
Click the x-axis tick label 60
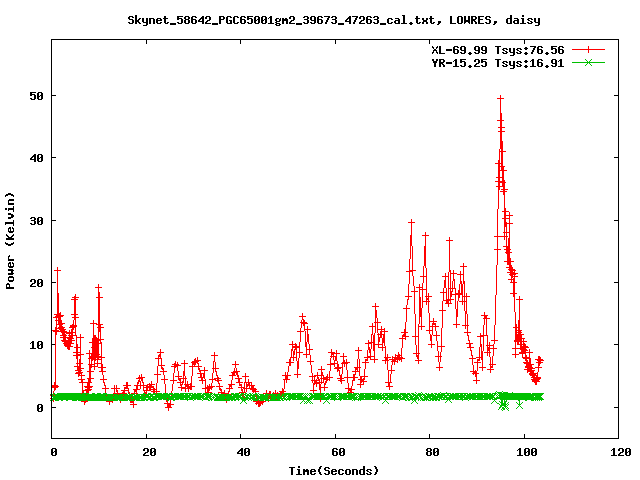tap(338, 452)
